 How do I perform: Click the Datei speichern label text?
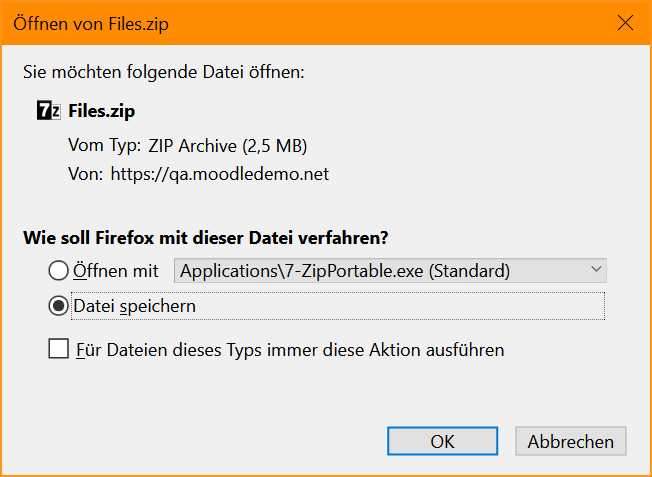click(135, 306)
